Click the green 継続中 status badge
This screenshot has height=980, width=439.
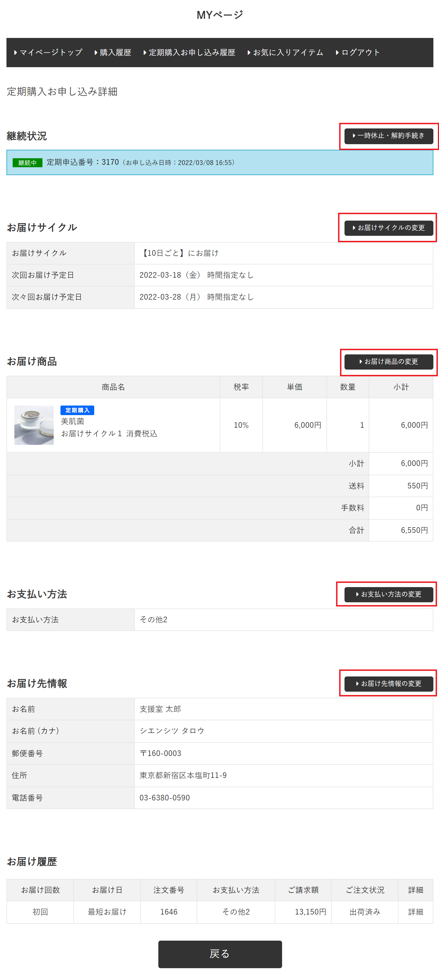[27, 163]
